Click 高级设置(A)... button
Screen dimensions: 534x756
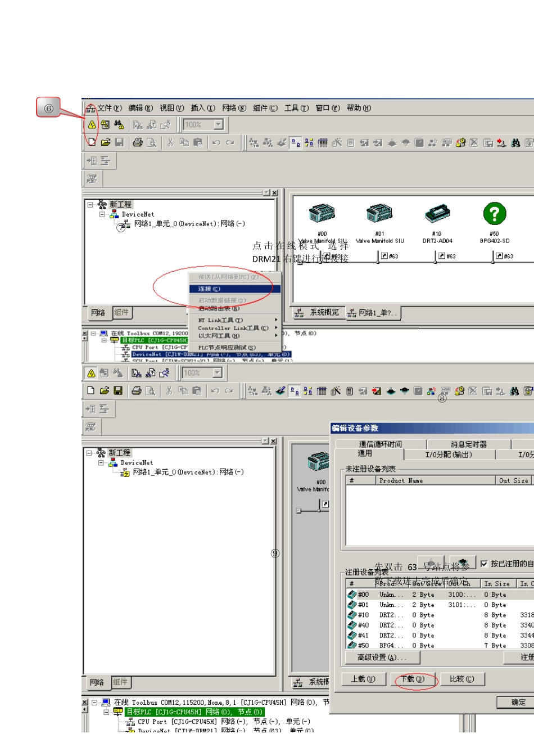point(382,658)
